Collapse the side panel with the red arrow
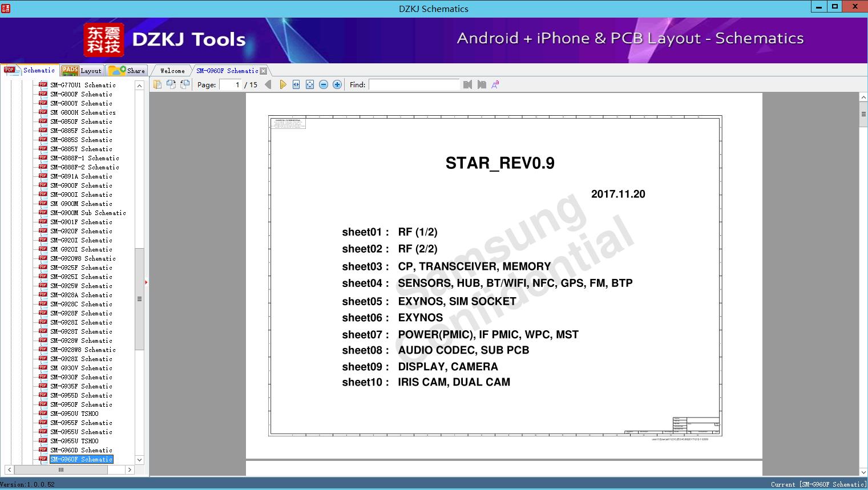This screenshot has width=868, height=490. [146, 282]
